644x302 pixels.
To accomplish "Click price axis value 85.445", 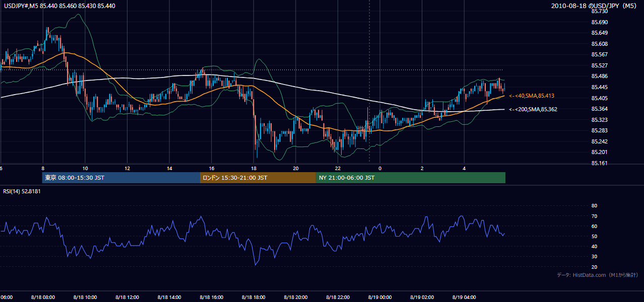I will 599,87.
